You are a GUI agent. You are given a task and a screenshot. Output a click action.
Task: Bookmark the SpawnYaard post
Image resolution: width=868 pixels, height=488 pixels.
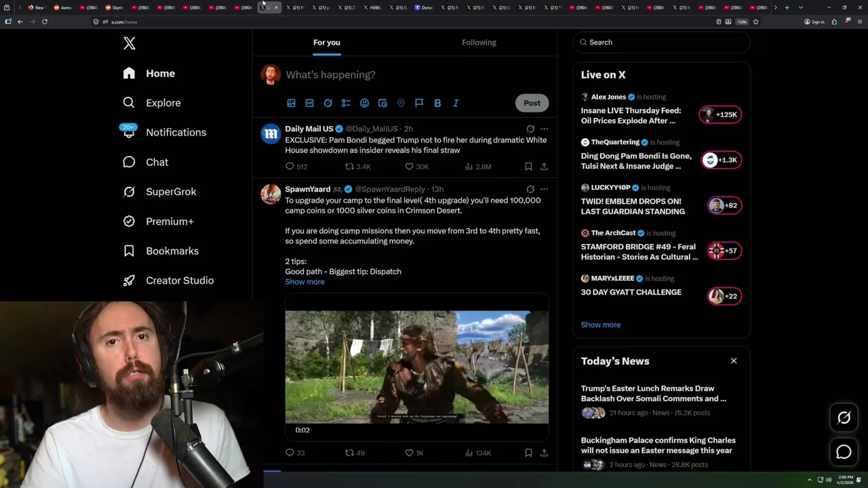point(528,453)
